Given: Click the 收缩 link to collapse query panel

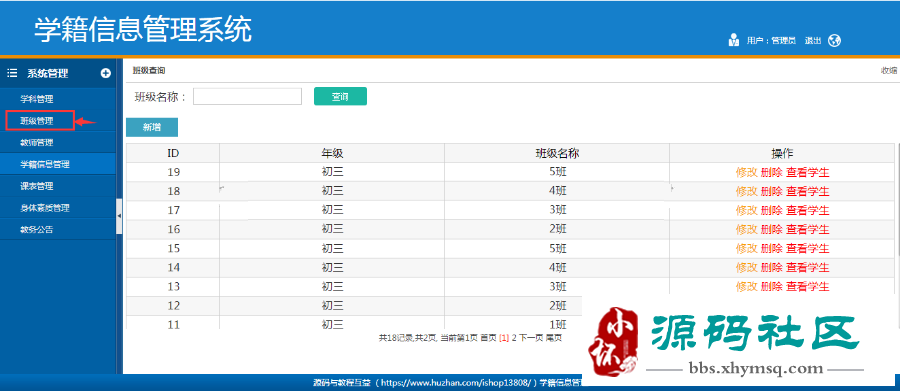Looking at the screenshot, I should pos(889,71).
